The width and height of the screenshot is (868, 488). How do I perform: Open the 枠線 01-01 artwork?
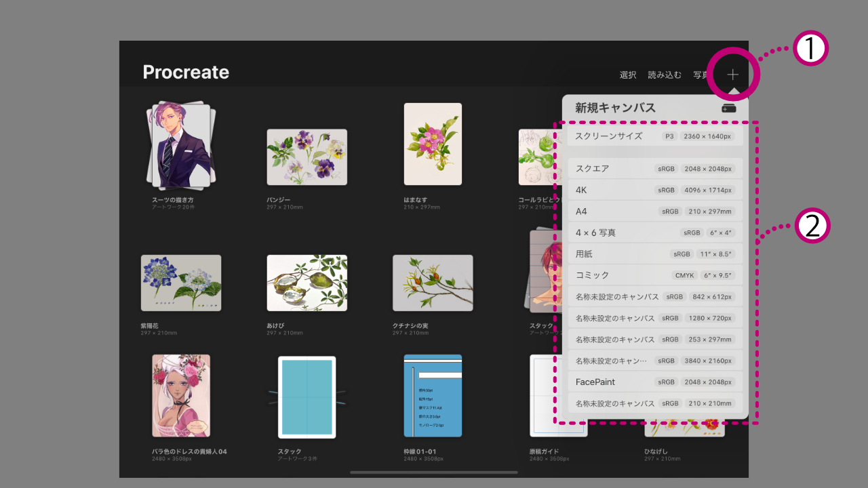coord(433,396)
